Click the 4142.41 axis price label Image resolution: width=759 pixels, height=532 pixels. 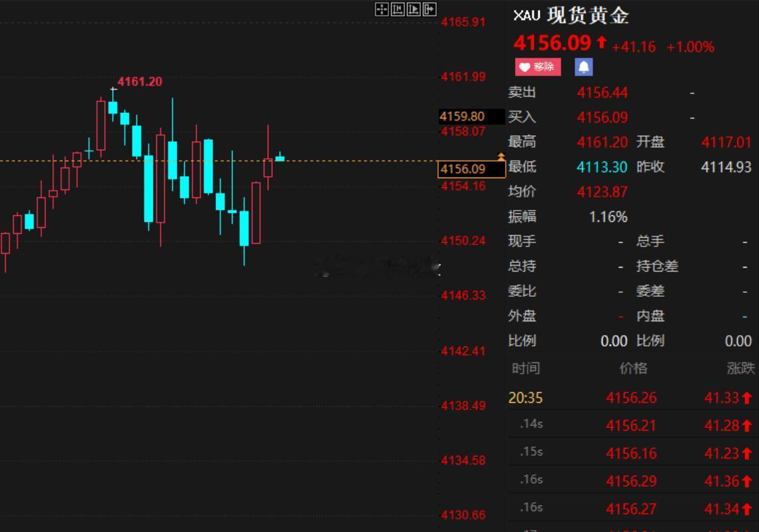[x=463, y=350]
